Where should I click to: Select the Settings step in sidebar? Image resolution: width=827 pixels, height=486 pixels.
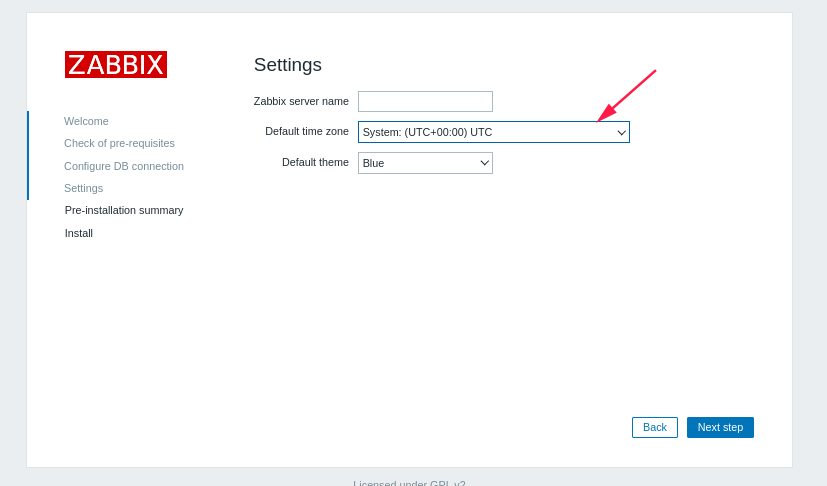tap(83, 188)
